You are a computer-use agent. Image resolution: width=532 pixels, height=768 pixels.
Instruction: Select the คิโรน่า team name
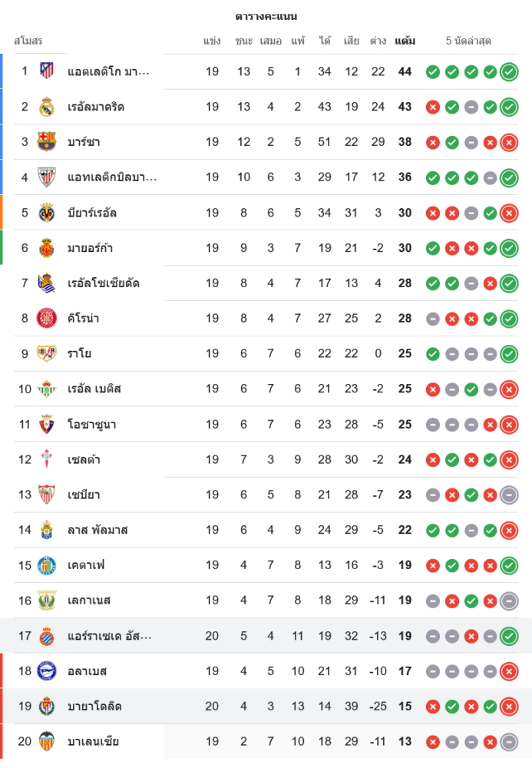(83, 318)
